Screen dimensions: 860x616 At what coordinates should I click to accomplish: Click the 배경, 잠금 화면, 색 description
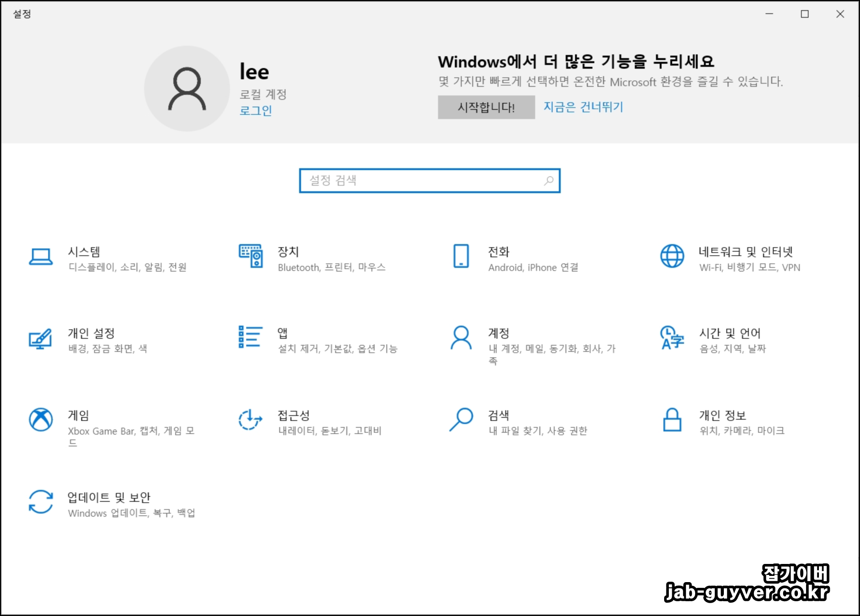108,349
